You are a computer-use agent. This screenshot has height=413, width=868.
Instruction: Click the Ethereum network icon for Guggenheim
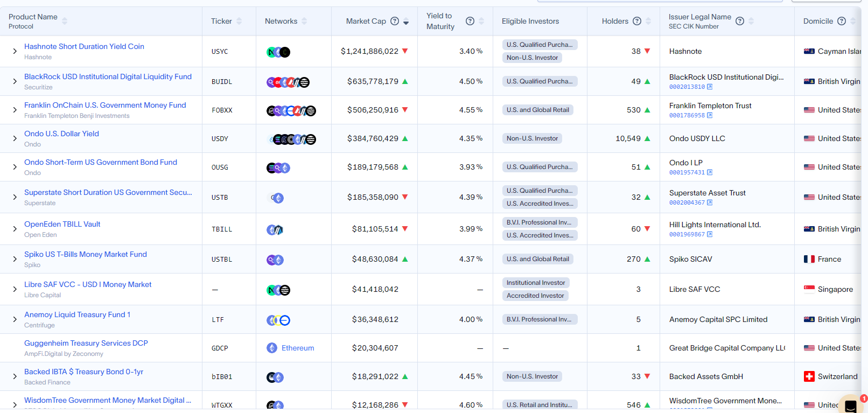[272, 348]
